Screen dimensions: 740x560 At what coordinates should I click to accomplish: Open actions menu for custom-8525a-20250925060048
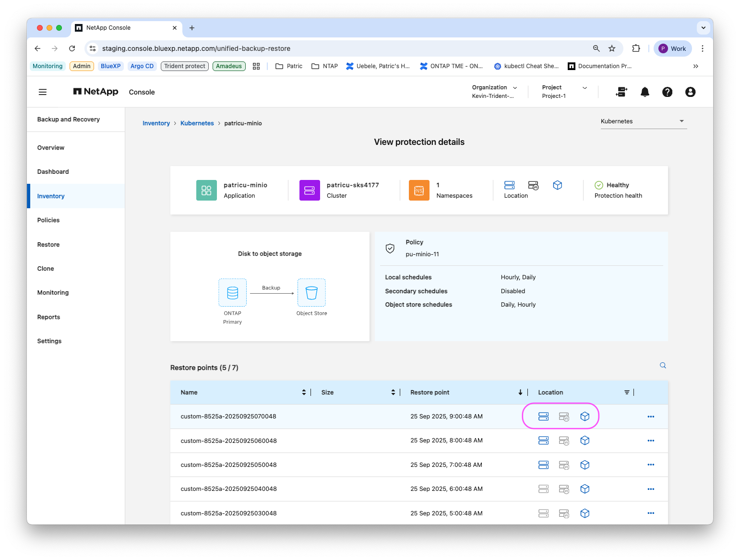(x=651, y=441)
